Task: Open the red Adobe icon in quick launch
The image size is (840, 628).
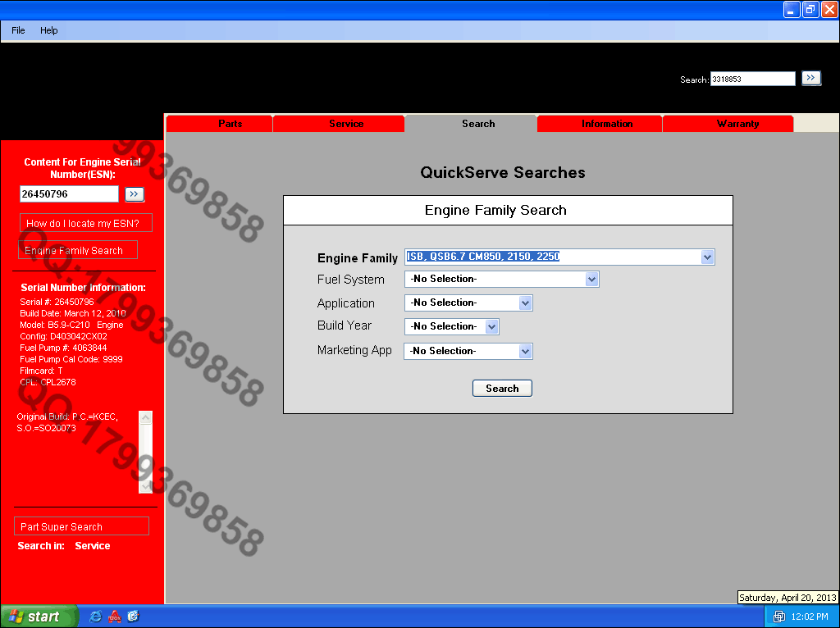Action: pyautogui.click(x=115, y=617)
